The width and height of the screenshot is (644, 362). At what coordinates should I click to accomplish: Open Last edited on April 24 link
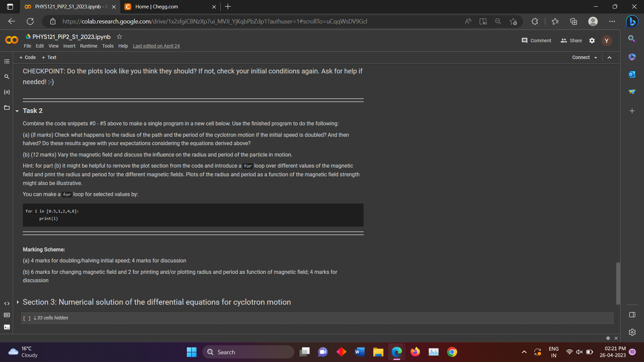click(x=156, y=46)
